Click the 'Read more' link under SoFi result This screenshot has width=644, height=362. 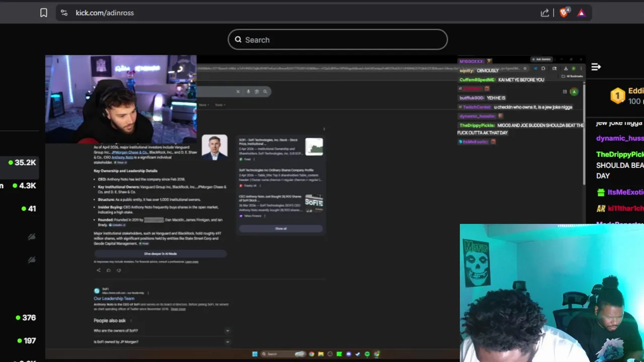pyautogui.click(x=178, y=309)
